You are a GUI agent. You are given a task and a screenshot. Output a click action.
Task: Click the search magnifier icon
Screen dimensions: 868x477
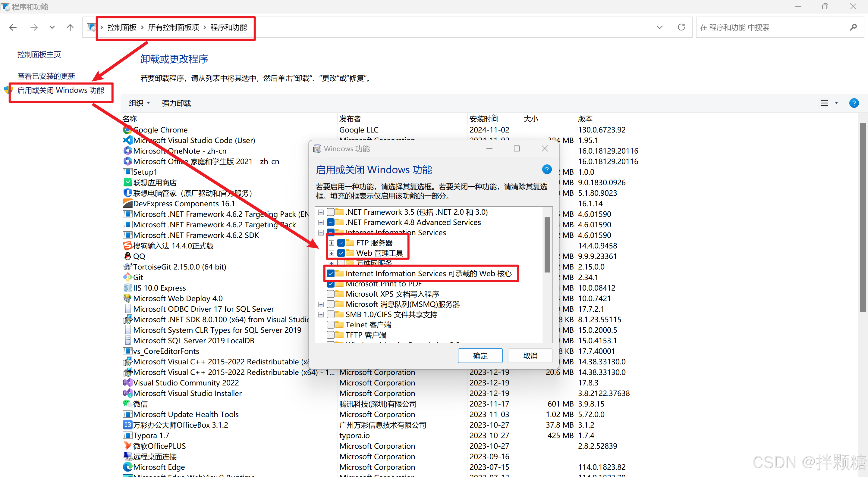click(853, 27)
